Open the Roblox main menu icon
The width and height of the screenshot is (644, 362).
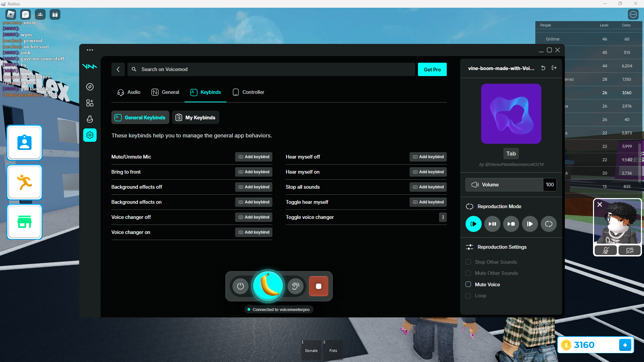[x=11, y=14]
